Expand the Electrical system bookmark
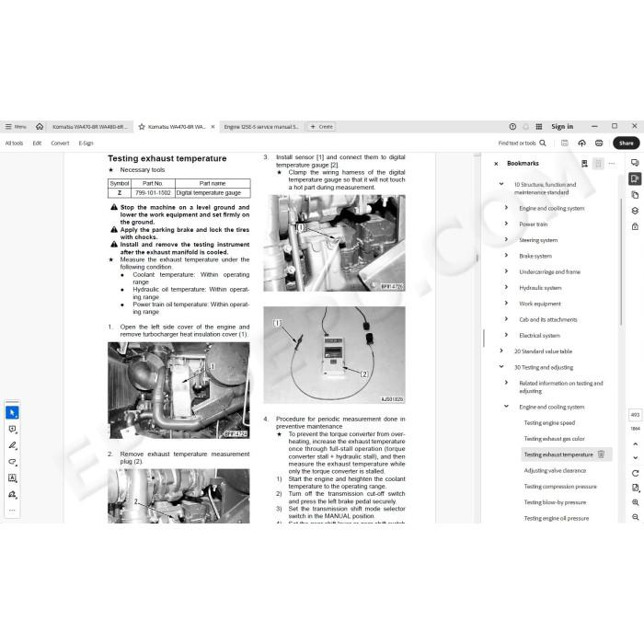This screenshot has height=644, width=644. (x=506, y=335)
